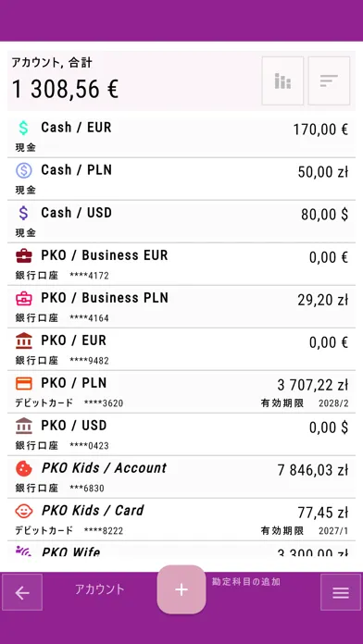
Task: Tap the pink briefcase icon for PKO / Business PLN
Action: 24,299
